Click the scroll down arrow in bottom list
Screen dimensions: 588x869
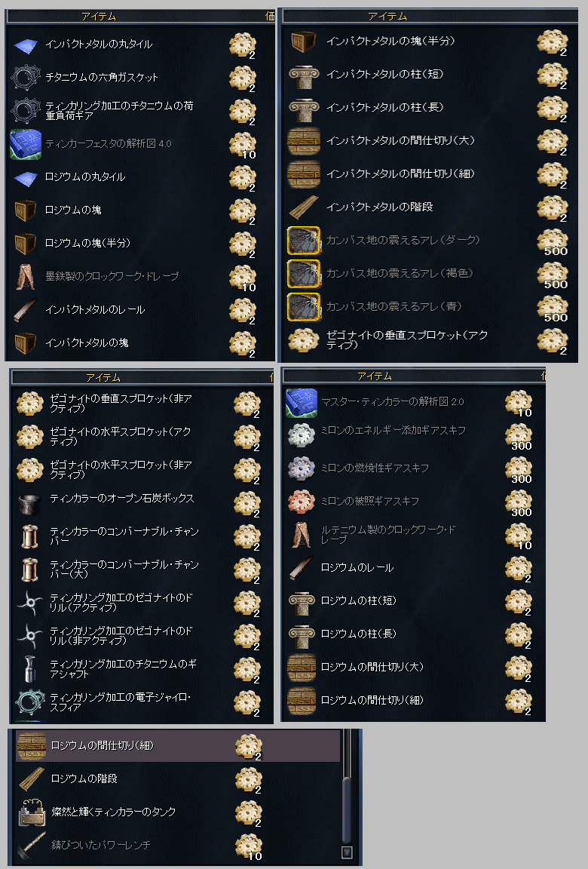[x=347, y=852]
